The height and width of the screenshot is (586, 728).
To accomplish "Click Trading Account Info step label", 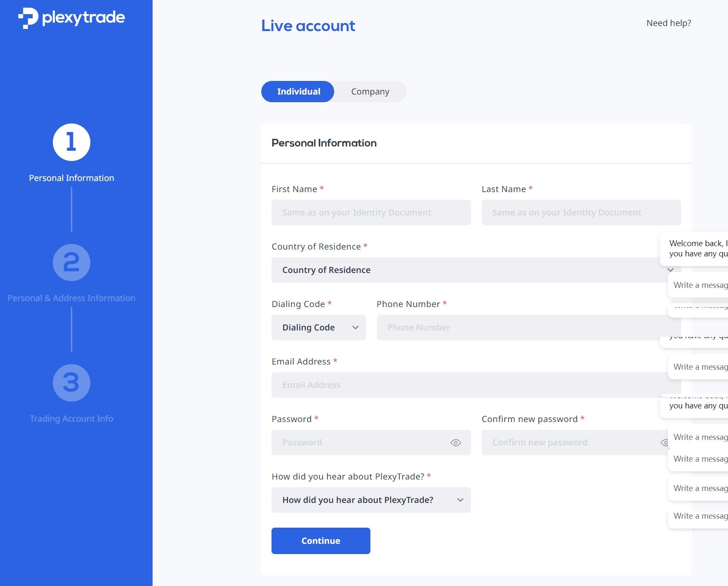I will point(72,419).
